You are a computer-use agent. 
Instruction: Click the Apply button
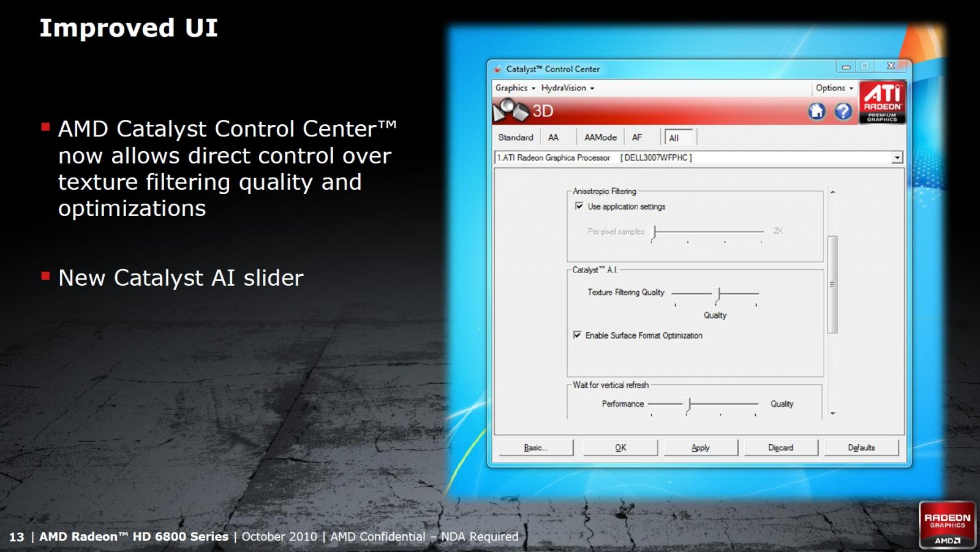(x=701, y=448)
